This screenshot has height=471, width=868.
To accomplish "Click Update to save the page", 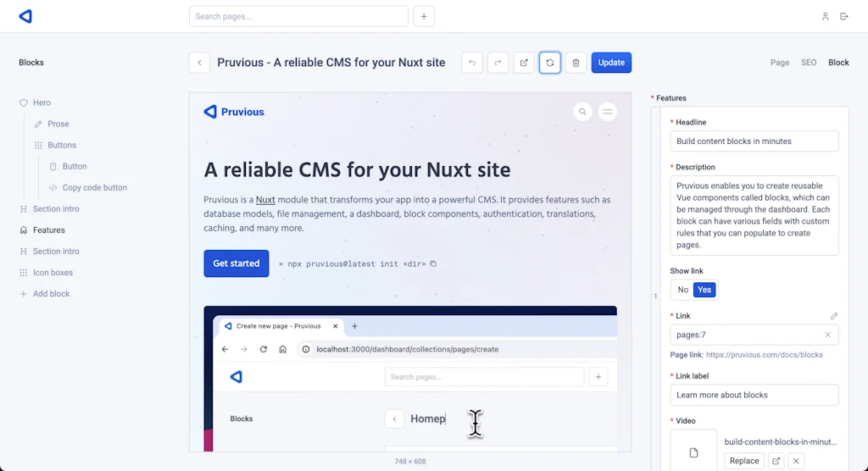I will point(611,63).
